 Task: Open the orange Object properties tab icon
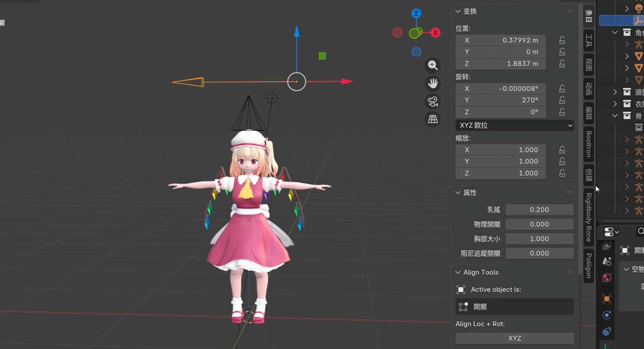click(x=607, y=299)
